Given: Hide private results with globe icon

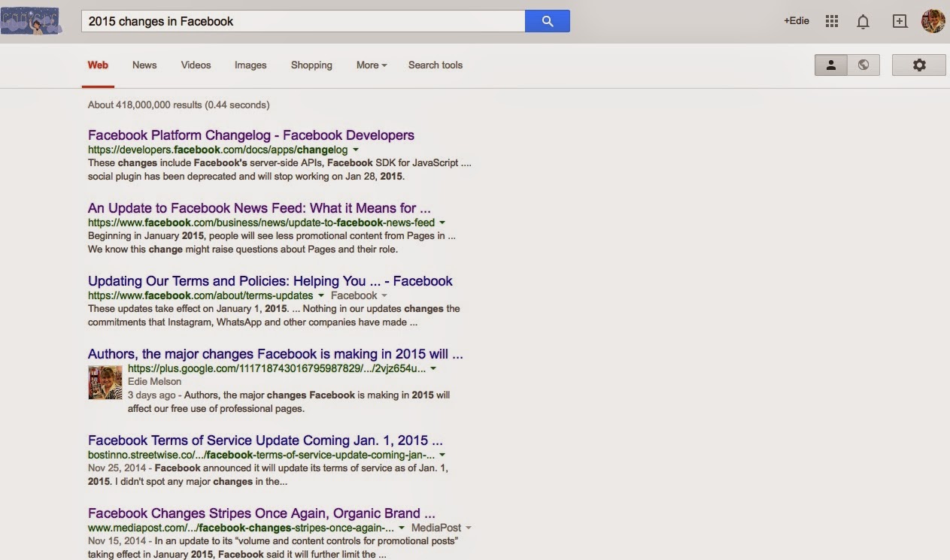Looking at the screenshot, I should click(863, 65).
